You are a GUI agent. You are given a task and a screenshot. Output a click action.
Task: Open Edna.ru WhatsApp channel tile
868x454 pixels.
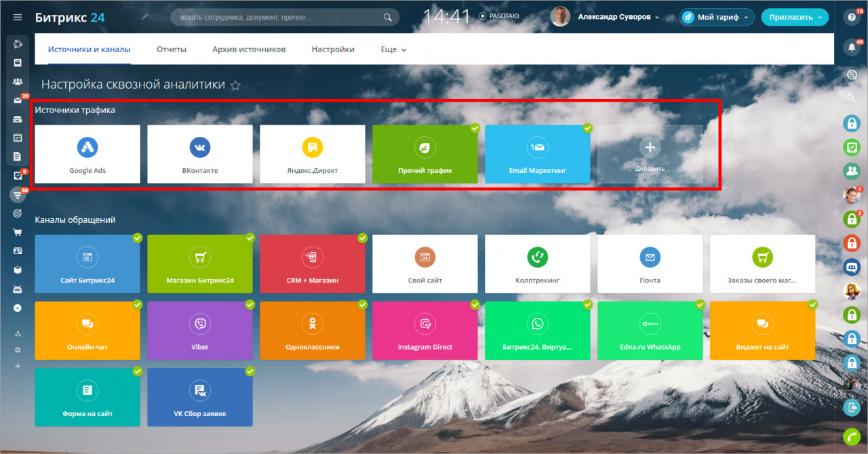[x=650, y=331]
